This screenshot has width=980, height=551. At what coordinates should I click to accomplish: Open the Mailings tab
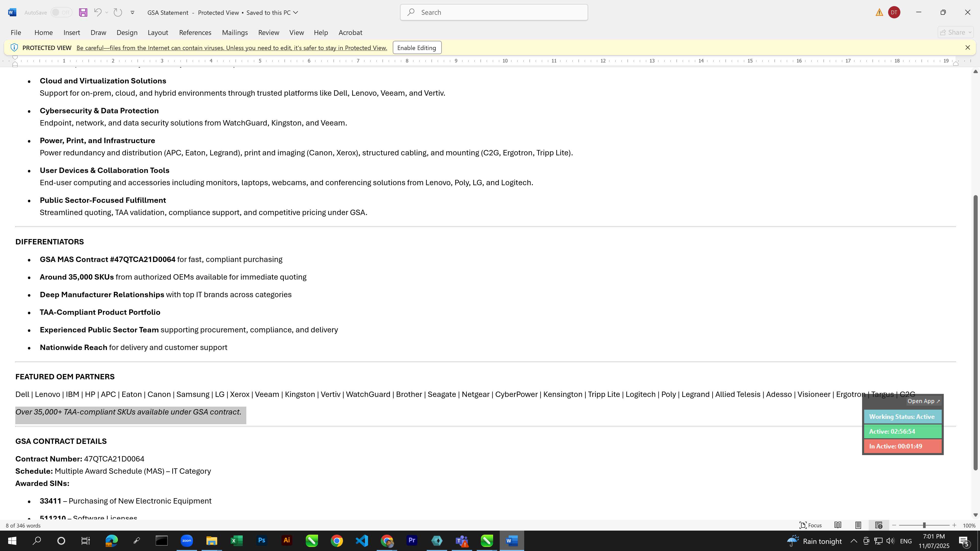[235, 33]
